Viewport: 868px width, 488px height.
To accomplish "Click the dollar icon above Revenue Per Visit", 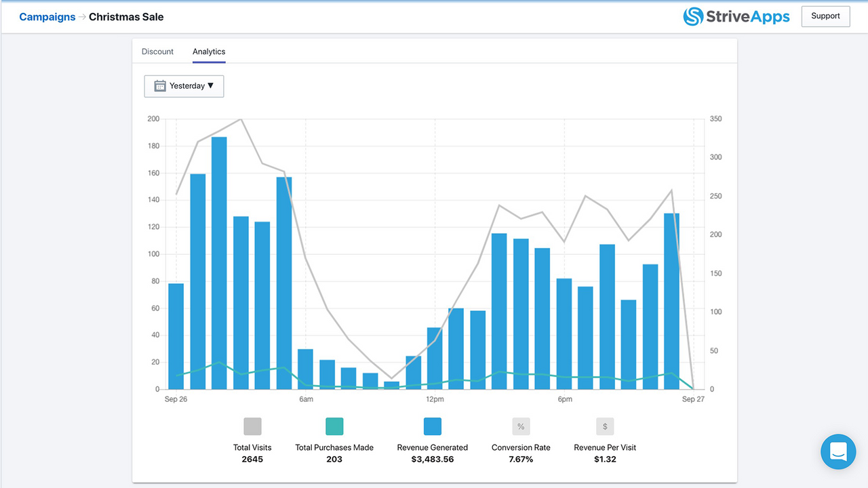I will [x=604, y=426].
